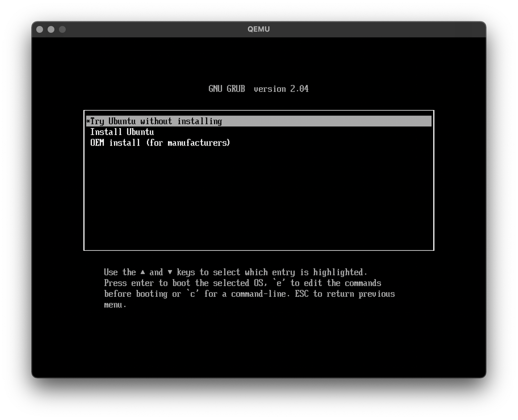Click the 'c' command-line key hint

[193, 294]
